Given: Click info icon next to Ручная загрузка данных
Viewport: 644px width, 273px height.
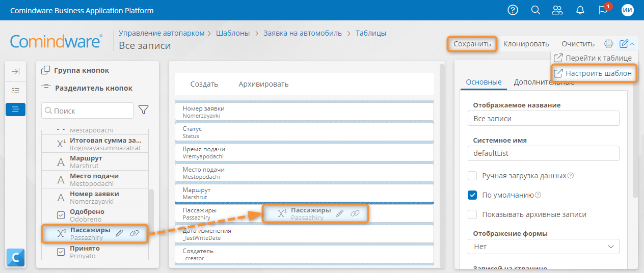Looking at the screenshot, I should (x=571, y=176).
